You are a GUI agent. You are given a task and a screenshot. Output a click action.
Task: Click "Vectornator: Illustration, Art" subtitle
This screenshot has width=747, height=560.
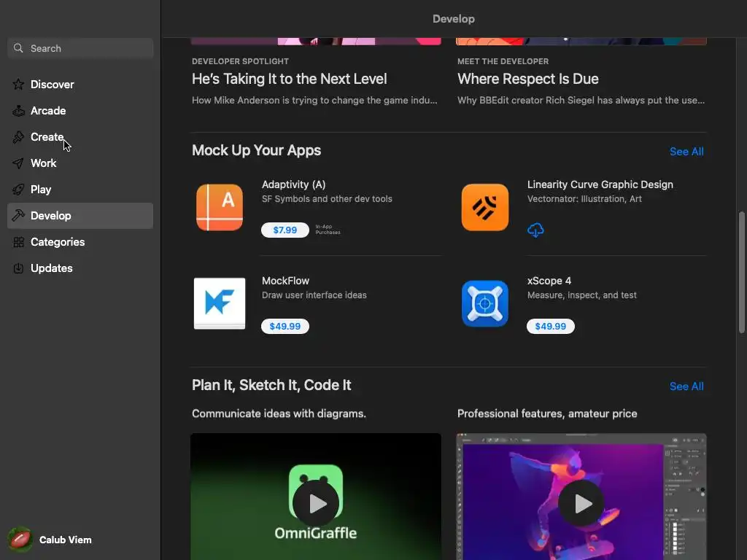584,199
